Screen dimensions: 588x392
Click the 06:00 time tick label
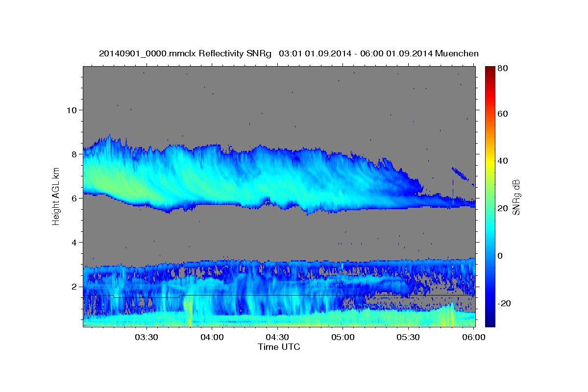474,338
